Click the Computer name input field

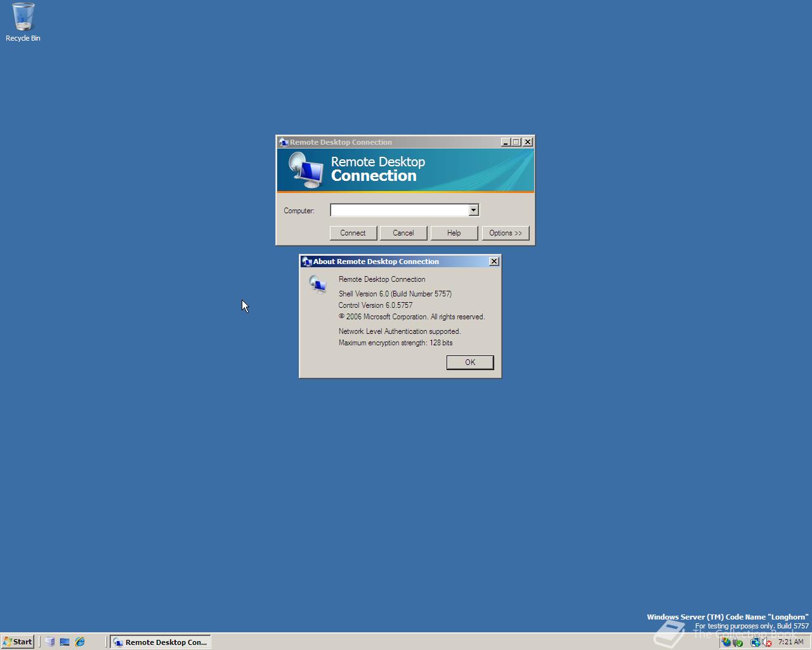click(399, 210)
